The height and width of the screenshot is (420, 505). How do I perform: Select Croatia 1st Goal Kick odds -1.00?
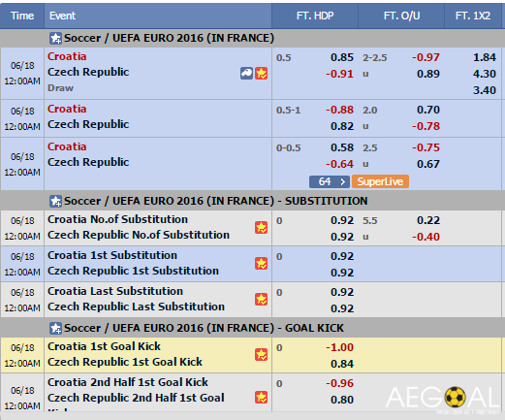point(339,347)
